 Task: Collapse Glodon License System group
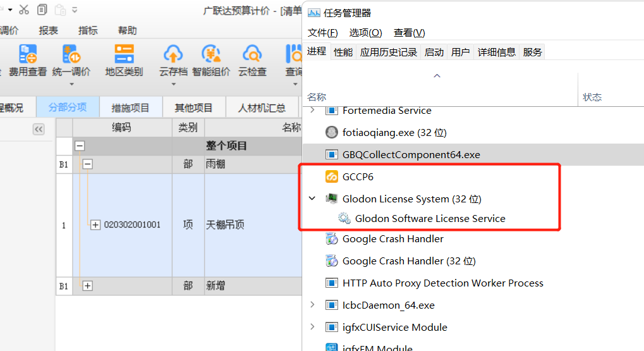[312, 198]
